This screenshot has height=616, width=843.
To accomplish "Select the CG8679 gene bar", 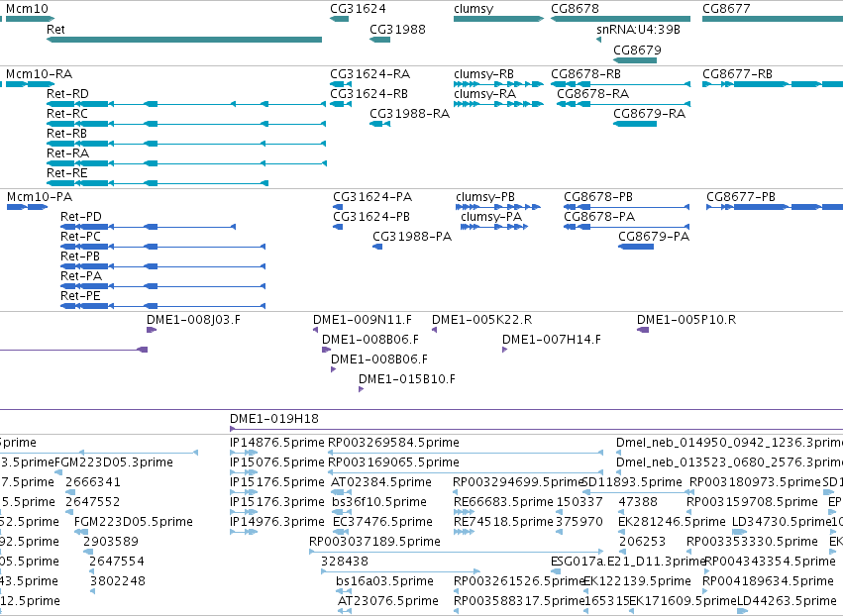I will tap(635, 60).
